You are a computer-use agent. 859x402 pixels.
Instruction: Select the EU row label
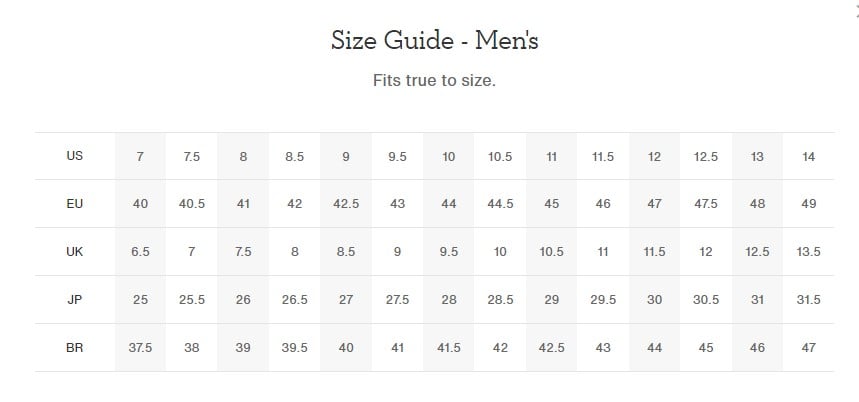coord(75,204)
